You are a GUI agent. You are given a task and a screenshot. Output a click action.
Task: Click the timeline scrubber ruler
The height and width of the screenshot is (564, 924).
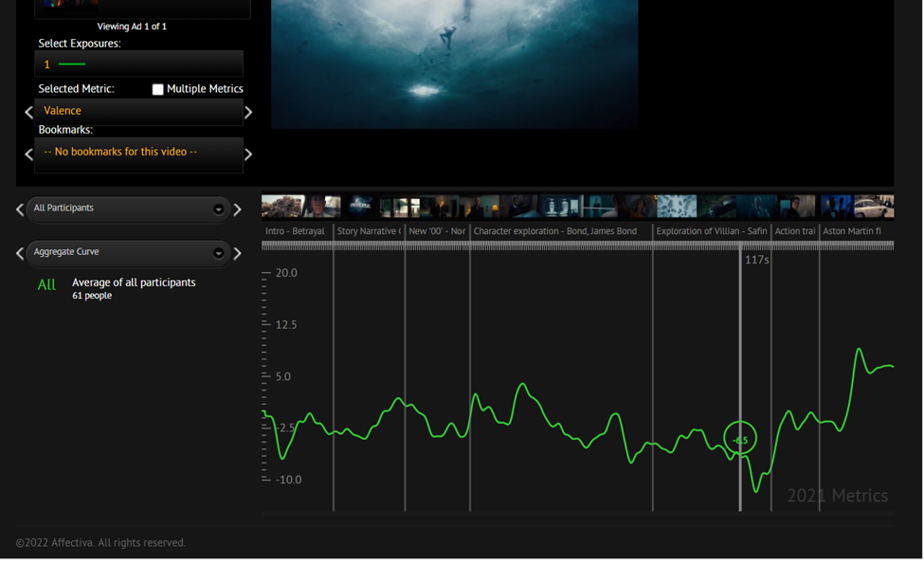(577, 246)
